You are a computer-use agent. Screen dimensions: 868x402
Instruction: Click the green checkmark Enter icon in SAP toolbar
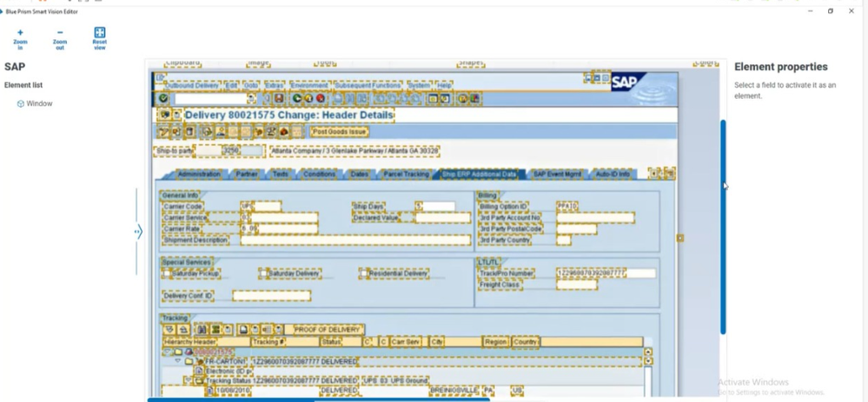163,98
